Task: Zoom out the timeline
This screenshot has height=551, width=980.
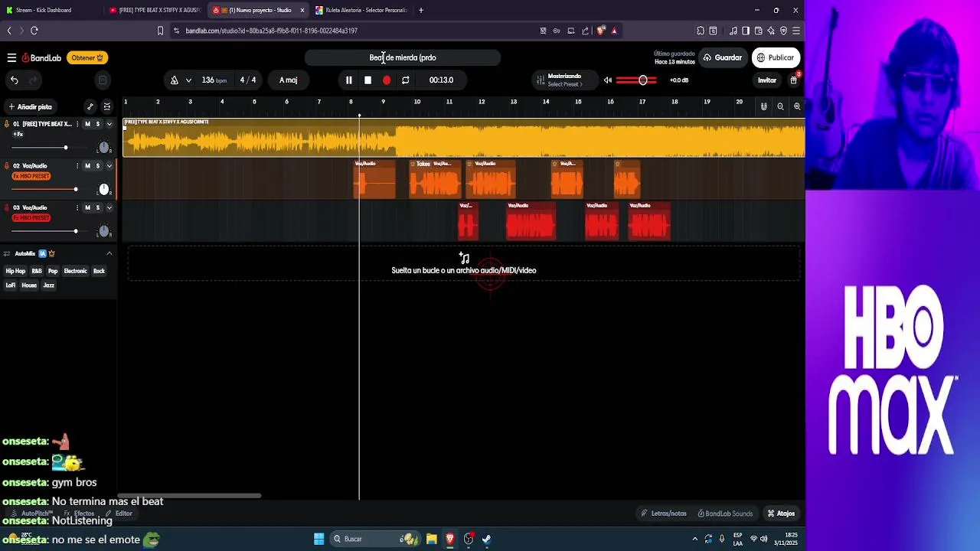Action: 780,106
